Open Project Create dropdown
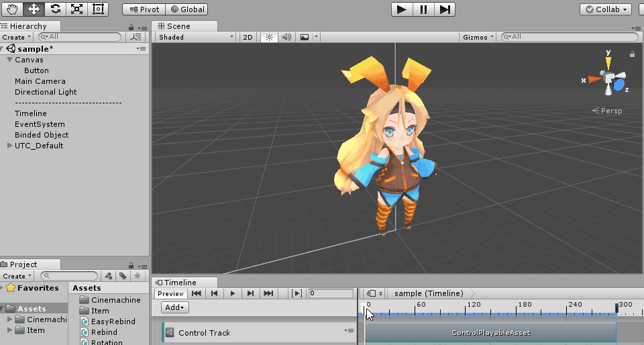Viewport: 644px width, 345px height. tap(17, 276)
